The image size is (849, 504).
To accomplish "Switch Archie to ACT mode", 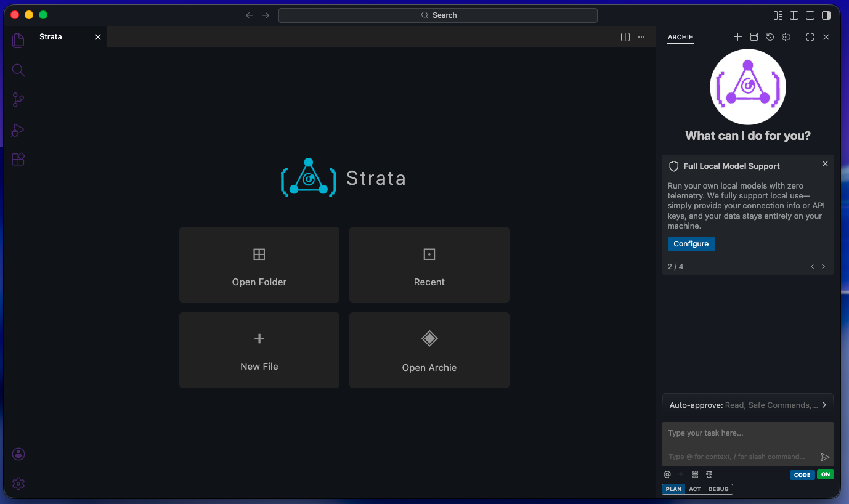I will (696, 489).
